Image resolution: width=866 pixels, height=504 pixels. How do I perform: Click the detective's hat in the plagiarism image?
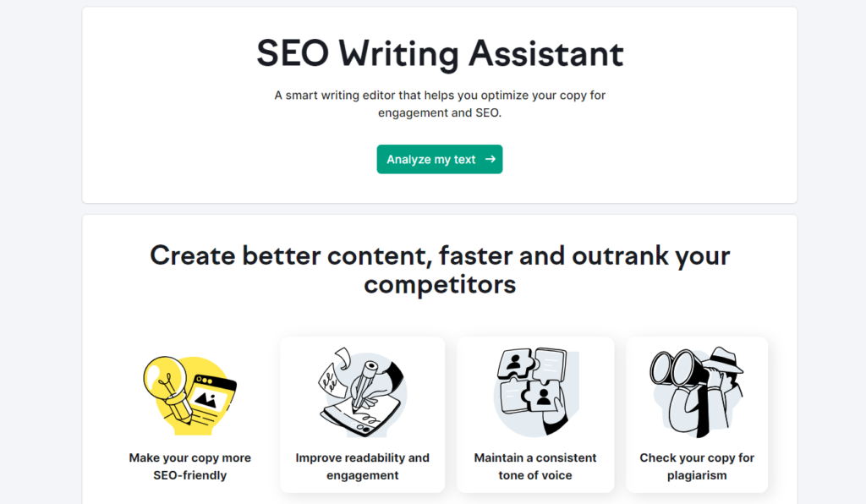tap(726, 360)
